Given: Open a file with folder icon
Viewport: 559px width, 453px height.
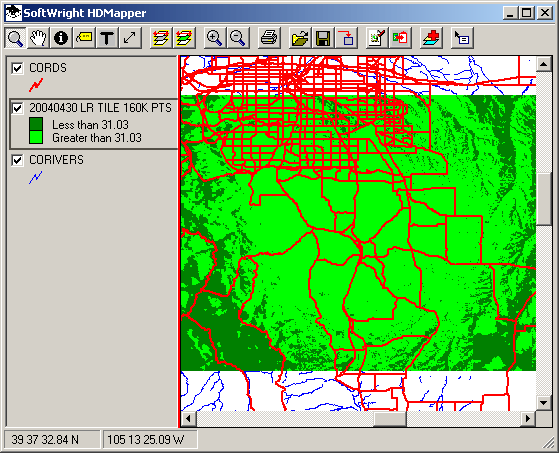Looking at the screenshot, I should [x=300, y=38].
